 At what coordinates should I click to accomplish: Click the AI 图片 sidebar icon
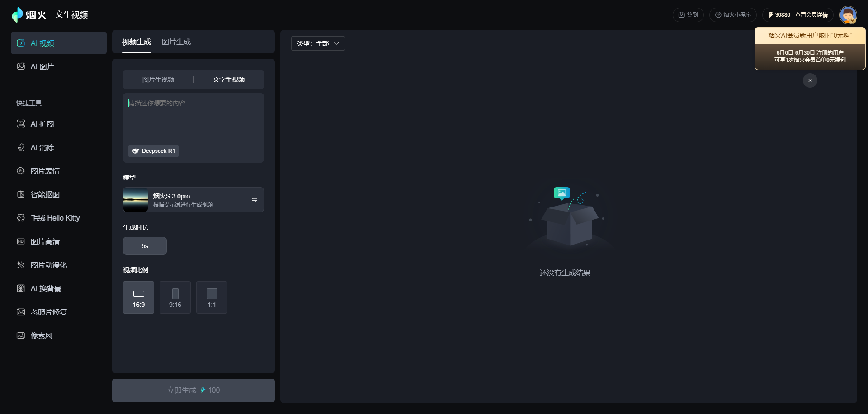pos(21,66)
